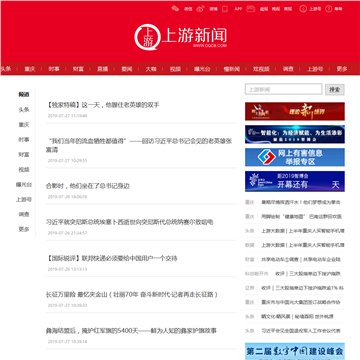This screenshot has height=360, width=360.
Task: Select 视频 in the left channel sidebar
Action: click(24, 170)
